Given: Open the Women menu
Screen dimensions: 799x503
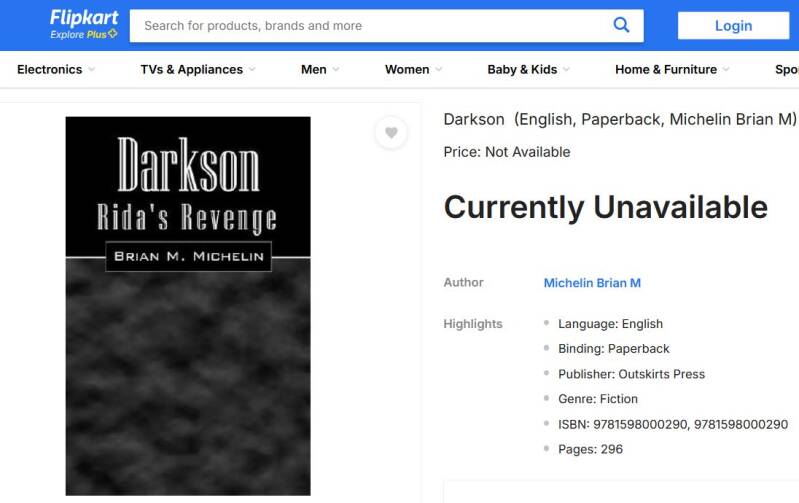Looking at the screenshot, I should pos(407,69).
